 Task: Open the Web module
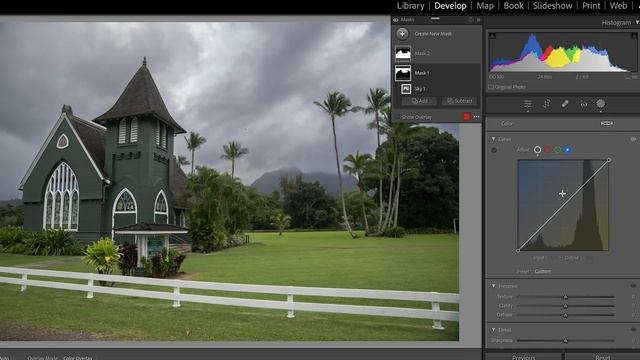[618, 6]
